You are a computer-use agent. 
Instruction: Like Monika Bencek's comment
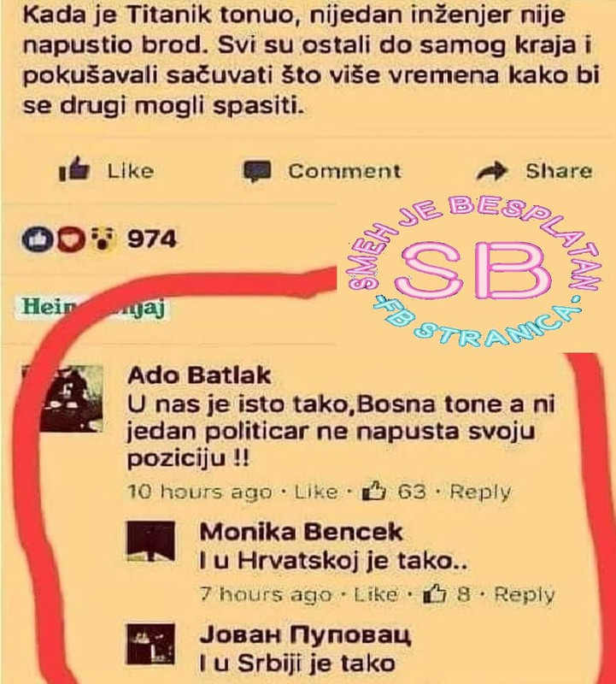[x=376, y=594]
